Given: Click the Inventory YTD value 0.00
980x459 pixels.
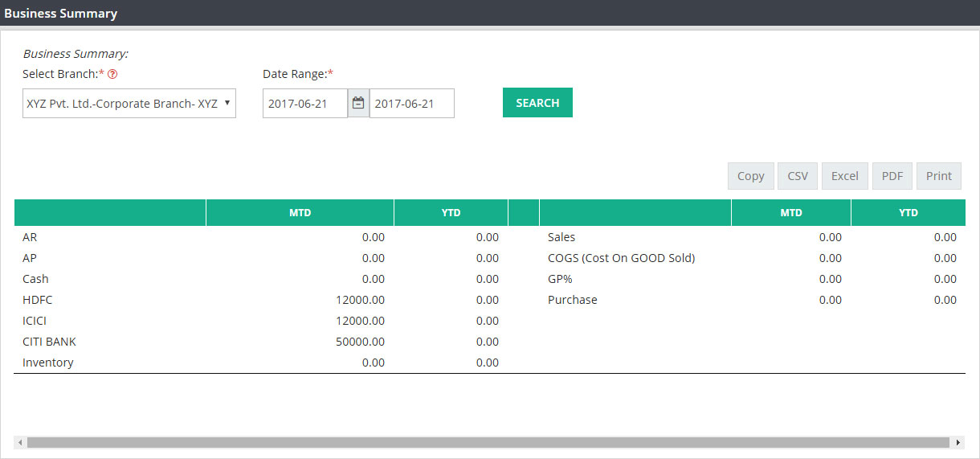Looking at the screenshot, I should pos(488,363).
